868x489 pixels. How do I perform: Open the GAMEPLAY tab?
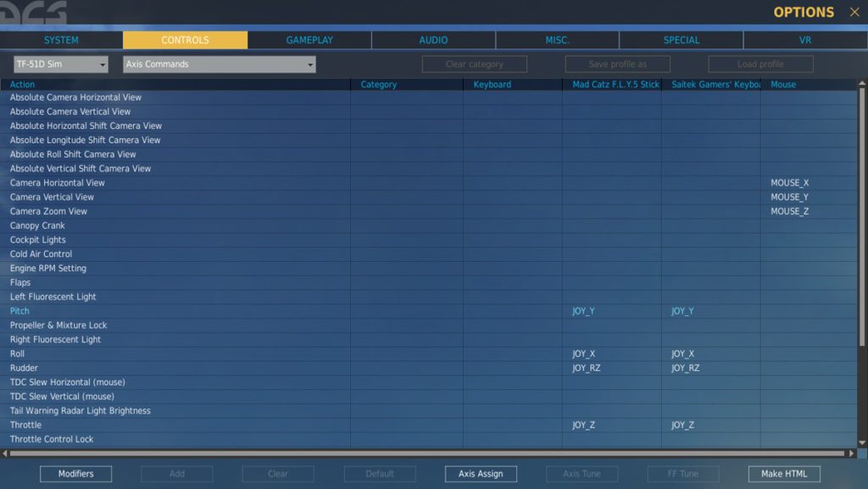coord(309,40)
